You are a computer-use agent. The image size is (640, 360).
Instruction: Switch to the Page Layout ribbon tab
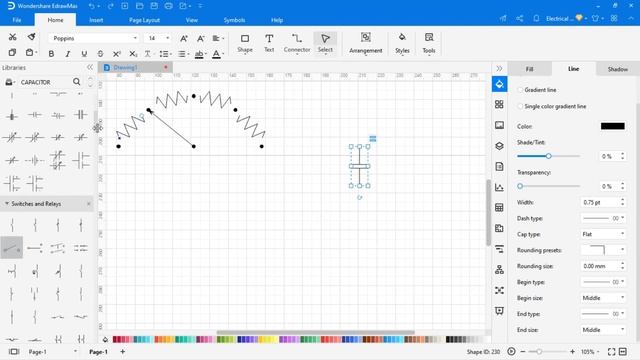click(x=144, y=20)
